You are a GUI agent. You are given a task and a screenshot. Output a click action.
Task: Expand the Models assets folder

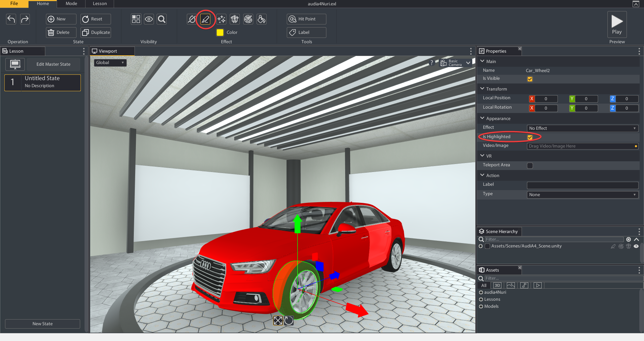481,306
